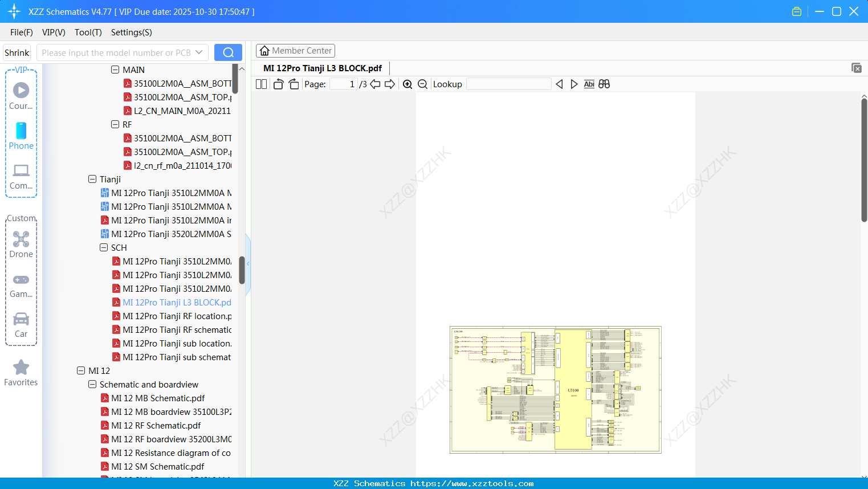The height and width of the screenshot is (489, 868).
Task: Collapse the MI 12 folder
Action: (81, 370)
